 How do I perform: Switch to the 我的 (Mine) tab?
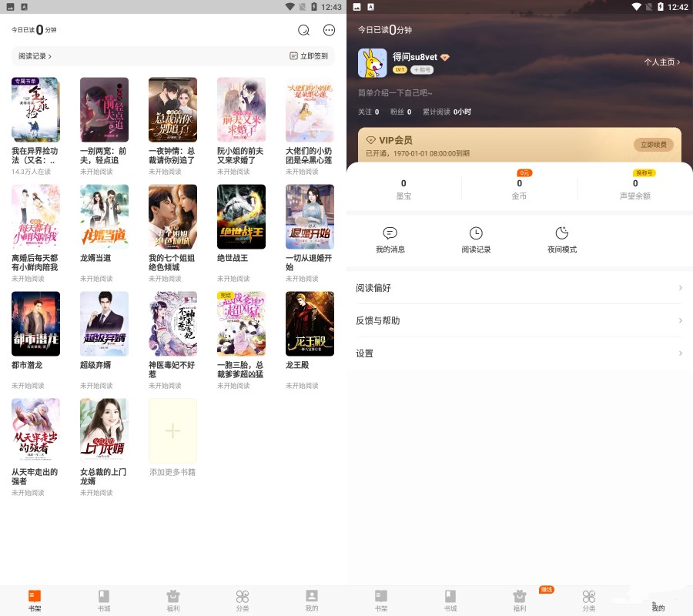click(311, 599)
